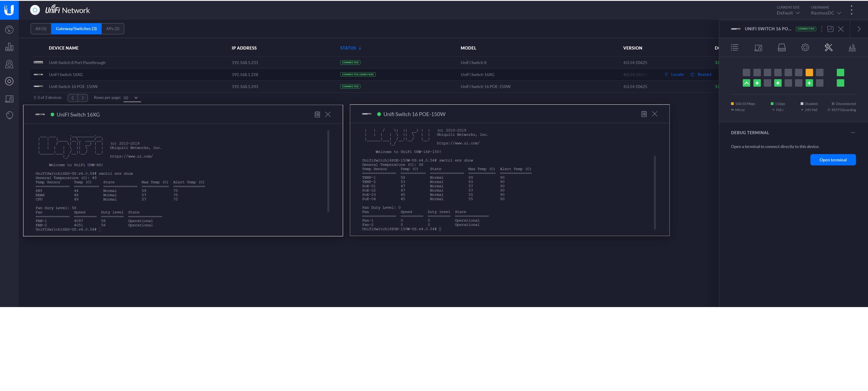868x391 pixels.
Task: Close the UniFI Switch 16XG terminal window
Action: [x=328, y=114]
